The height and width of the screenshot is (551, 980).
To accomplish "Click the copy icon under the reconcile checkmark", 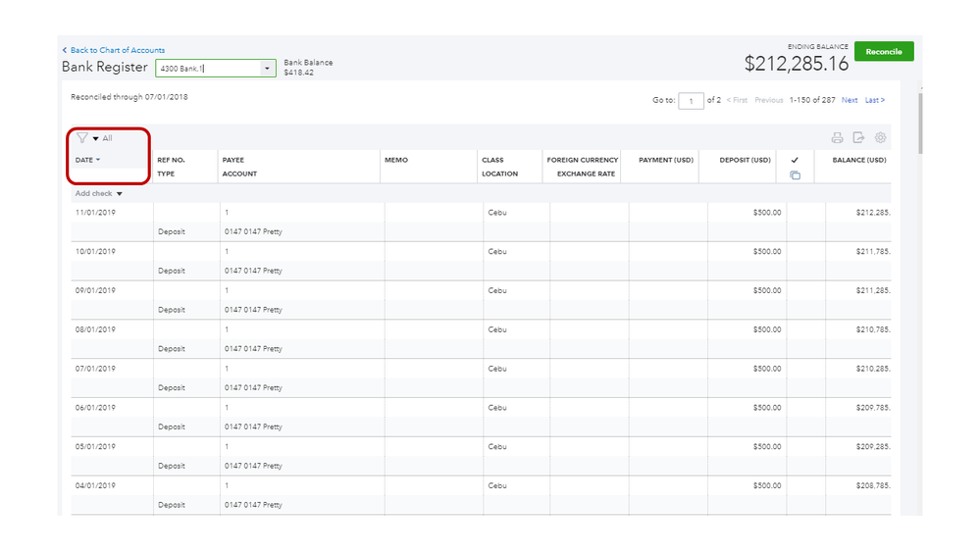I will 795,175.
